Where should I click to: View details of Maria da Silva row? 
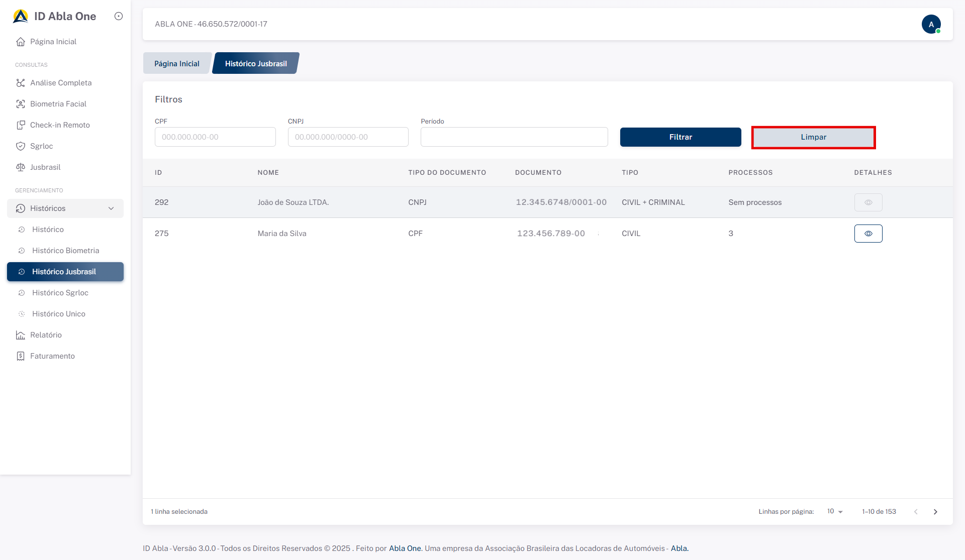tap(868, 234)
